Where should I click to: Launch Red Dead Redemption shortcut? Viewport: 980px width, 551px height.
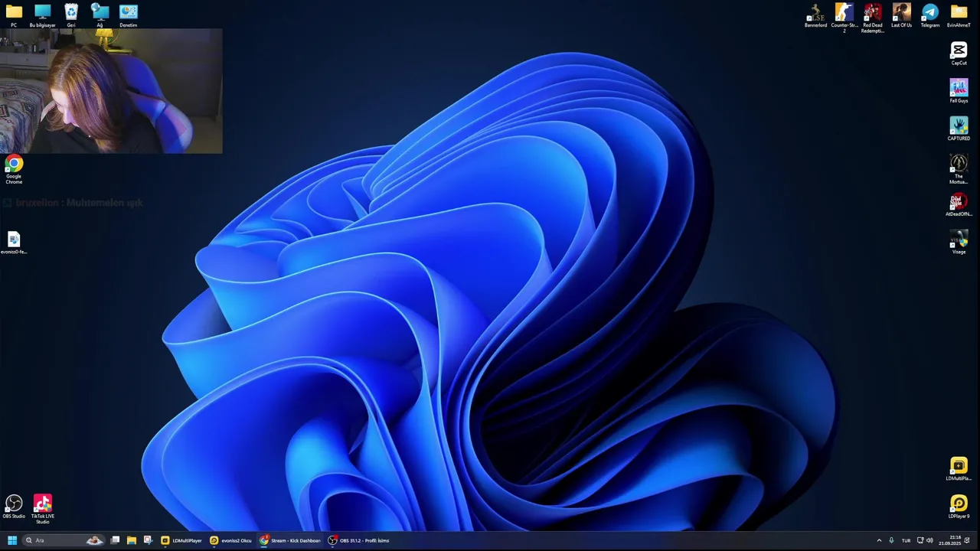coord(873,18)
